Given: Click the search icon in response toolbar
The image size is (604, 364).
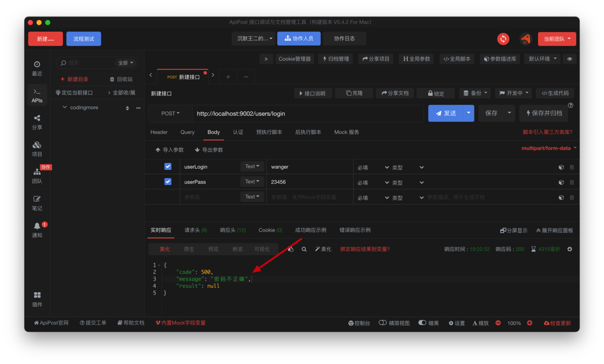Looking at the screenshot, I should point(304,249).
